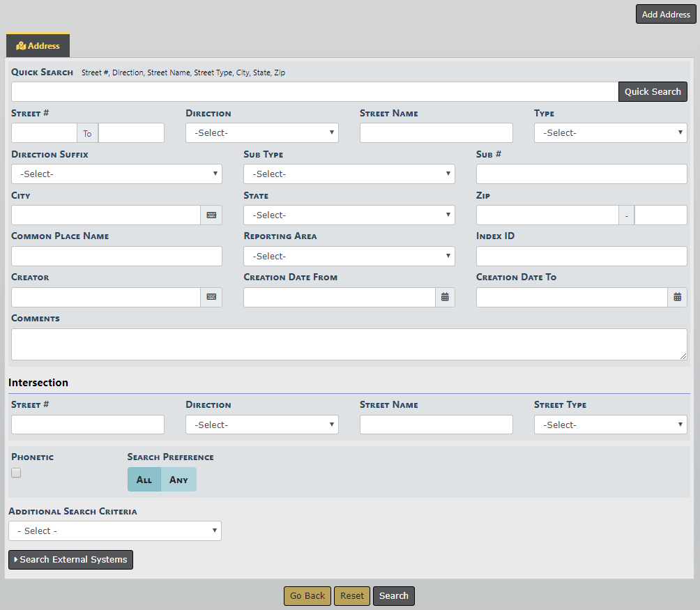Screen dimensions: 700x610
Task: Open the Additional Search Criteria dropdown
Action: tap(115, 531)
